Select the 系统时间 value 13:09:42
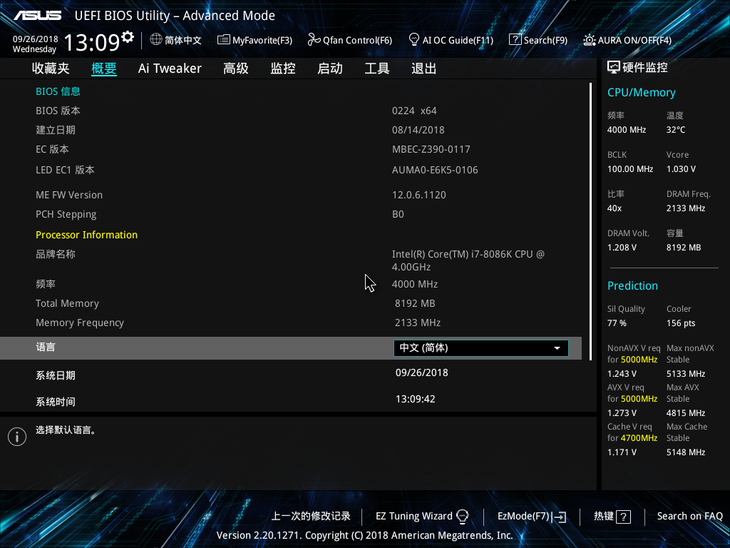730x548 pixels. pos(415,399)
